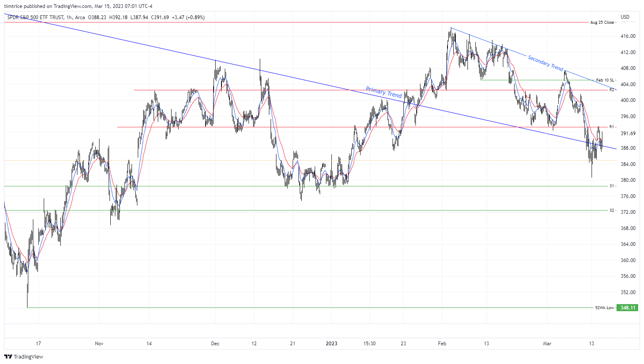Screen dimensions: 644x364
Task: Click the Dec label on the time axis
Action: tap(215, 344)
